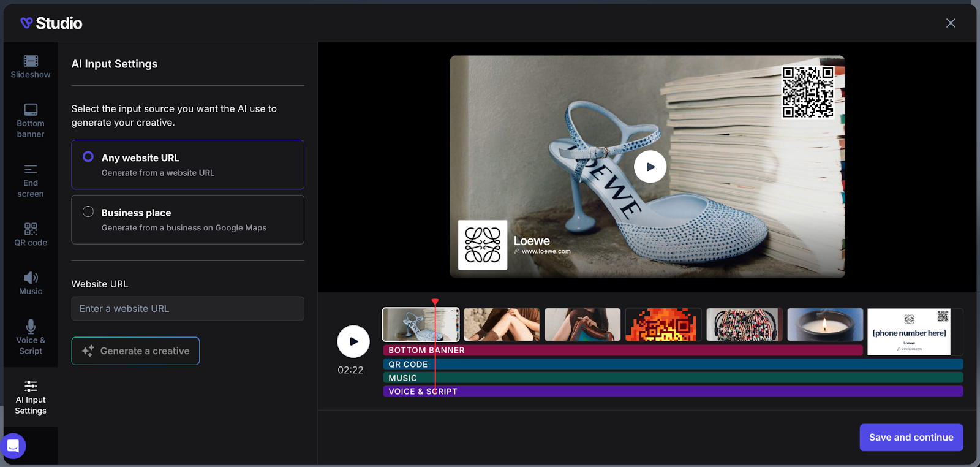This screenshot has width=980, height=467.
Task: Click the red timeline playhead marker
Action: [x=435, y=302]
